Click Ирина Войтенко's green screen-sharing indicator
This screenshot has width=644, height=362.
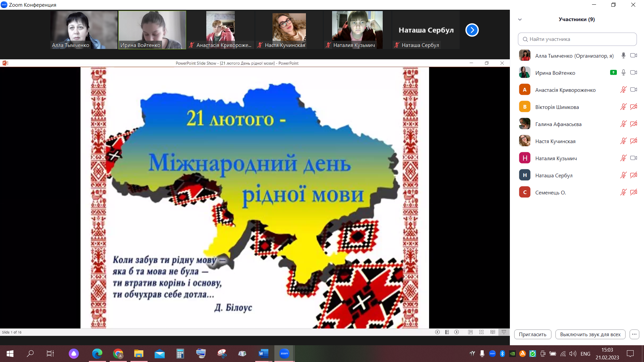[613, 73]
